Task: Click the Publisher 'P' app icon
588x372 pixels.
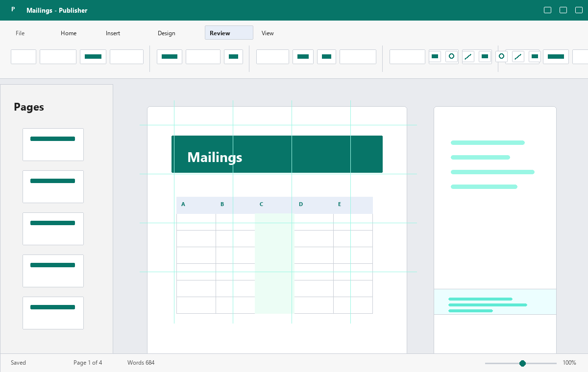Action: pos(13,9)
